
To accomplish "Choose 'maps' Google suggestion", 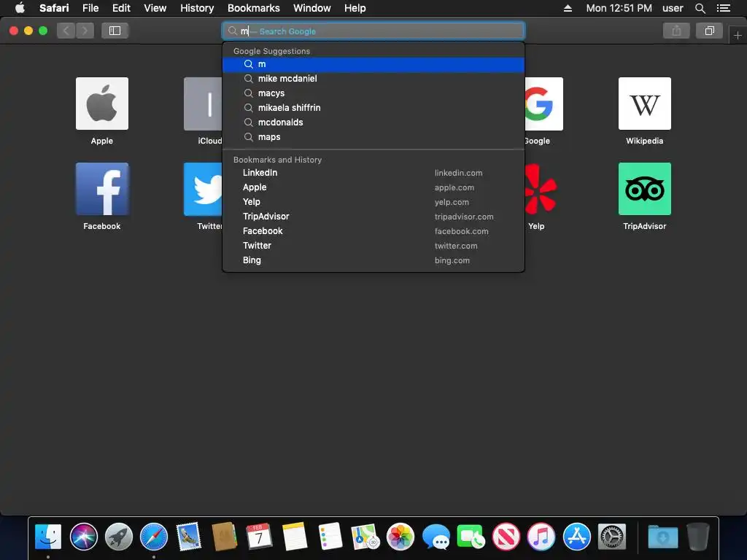I will (x=373, y=137).
